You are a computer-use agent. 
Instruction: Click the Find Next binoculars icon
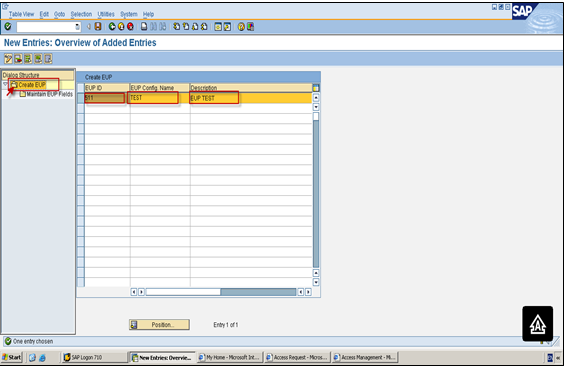coord(163,26)
